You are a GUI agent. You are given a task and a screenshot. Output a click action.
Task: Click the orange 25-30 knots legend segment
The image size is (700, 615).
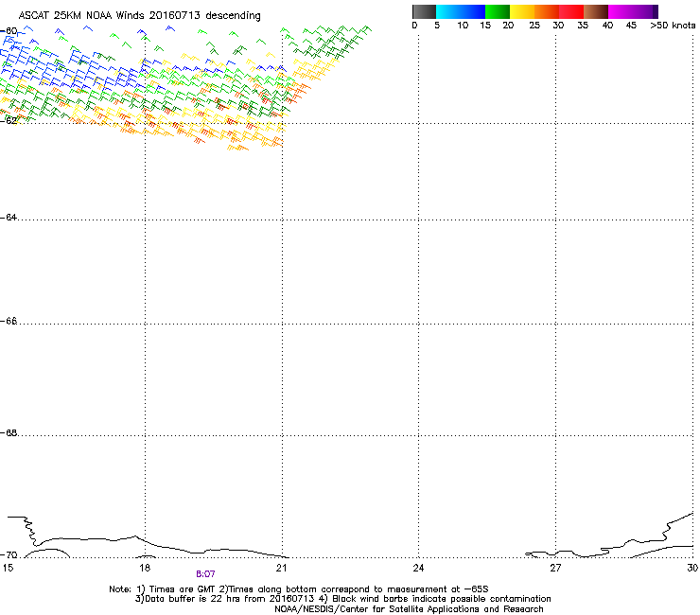[547, 11]
